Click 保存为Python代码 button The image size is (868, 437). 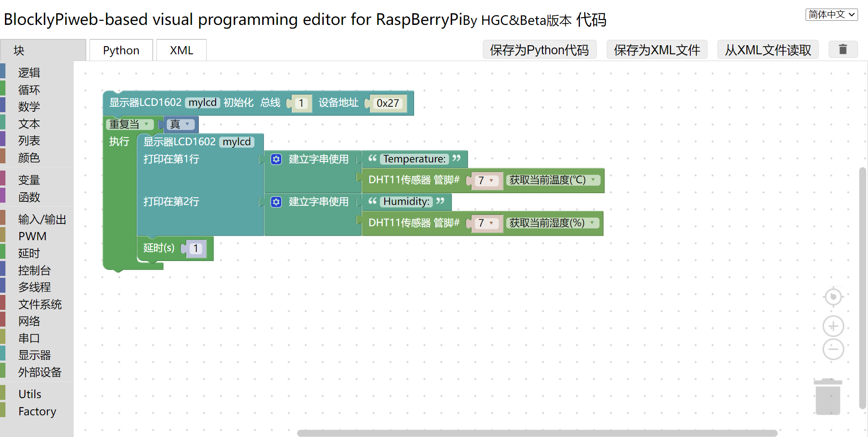(539, 49)
